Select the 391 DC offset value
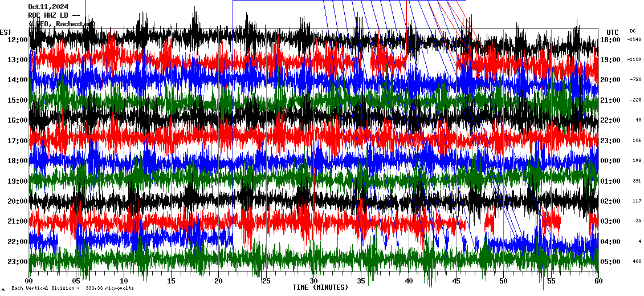This screenshot has height=296, width=644. tap(637, 181)
